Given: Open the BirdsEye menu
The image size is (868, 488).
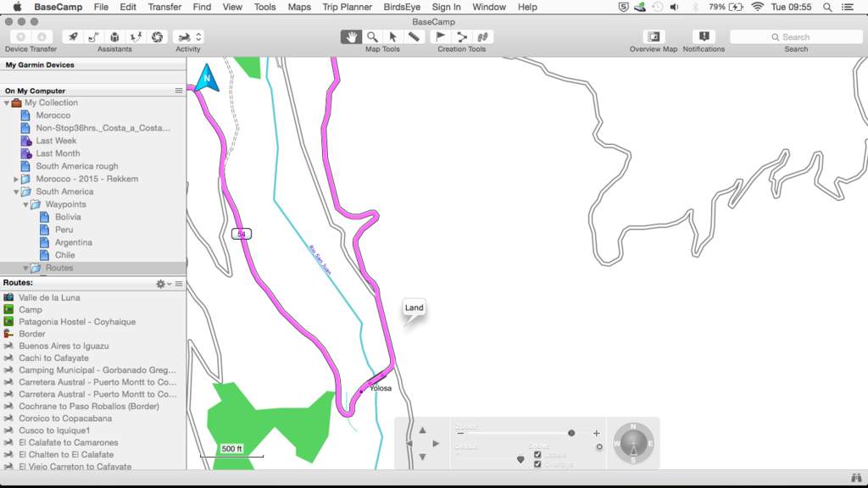Looking at the screenshot, I should [402, 7].
